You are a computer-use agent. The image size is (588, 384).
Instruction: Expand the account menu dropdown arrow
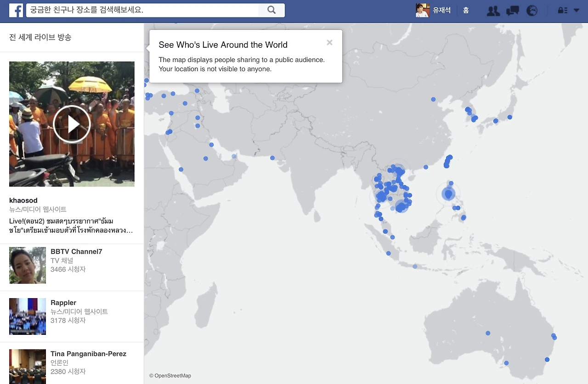[x=577, y=10]
